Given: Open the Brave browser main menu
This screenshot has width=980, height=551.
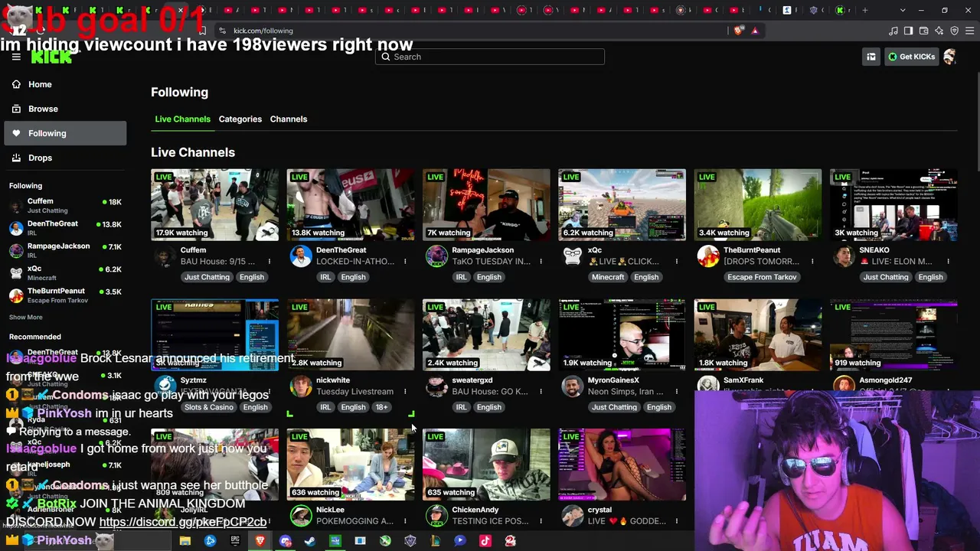Looking at the screenshot, I should (970, 31).
